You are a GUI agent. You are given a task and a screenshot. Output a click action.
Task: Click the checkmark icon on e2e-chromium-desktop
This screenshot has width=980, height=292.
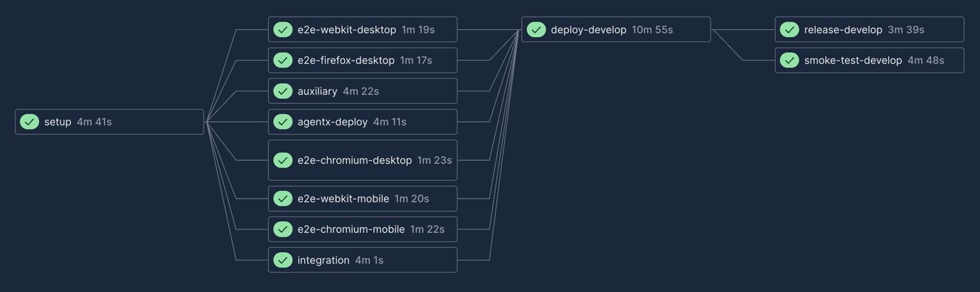coord(283,160)
